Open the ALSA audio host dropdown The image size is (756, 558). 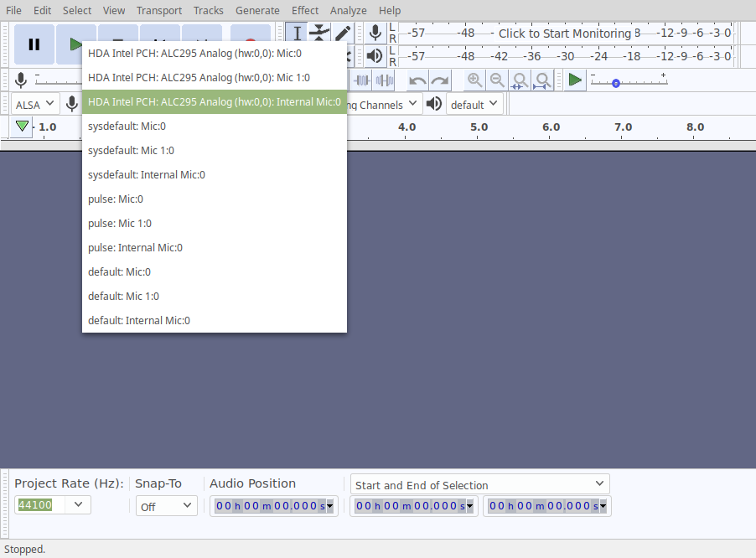[x=34, y=104]
